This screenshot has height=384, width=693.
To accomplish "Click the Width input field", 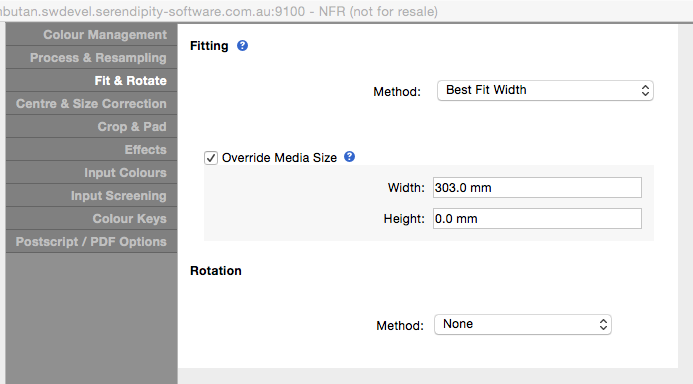I will pos(537,188).
